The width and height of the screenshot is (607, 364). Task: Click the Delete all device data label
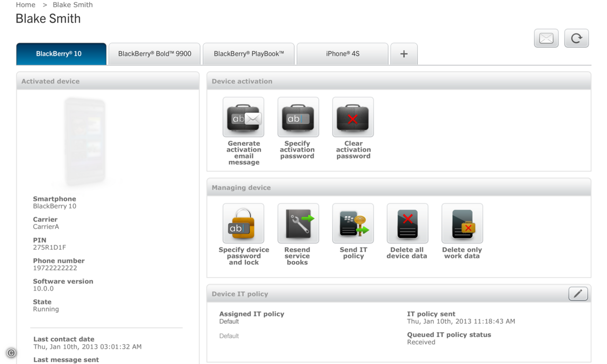[407, 253]
